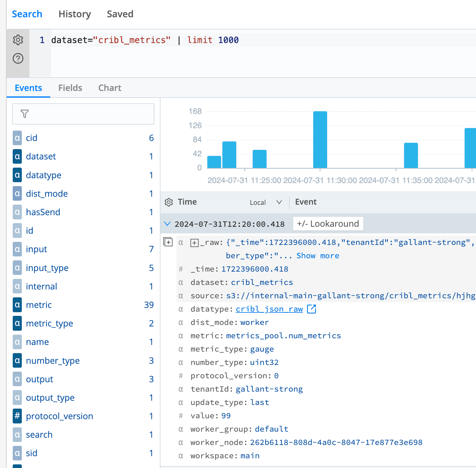476x468 pixels.
Task: Switch to the Fields tab
Action: click(x=70, y=88)
